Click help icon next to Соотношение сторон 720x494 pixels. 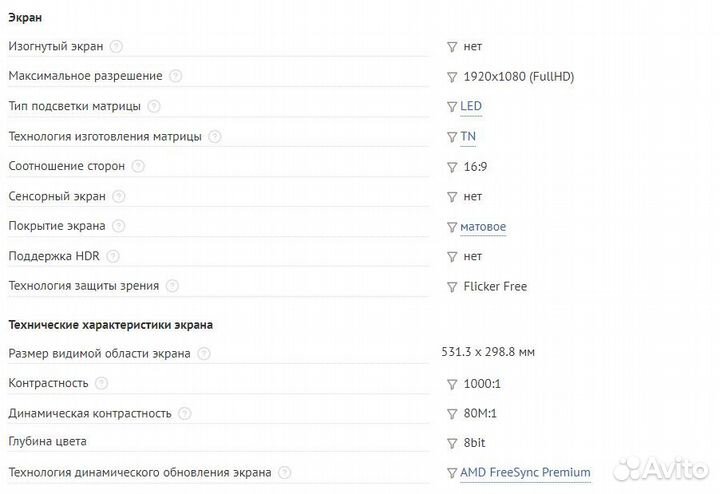138,166
